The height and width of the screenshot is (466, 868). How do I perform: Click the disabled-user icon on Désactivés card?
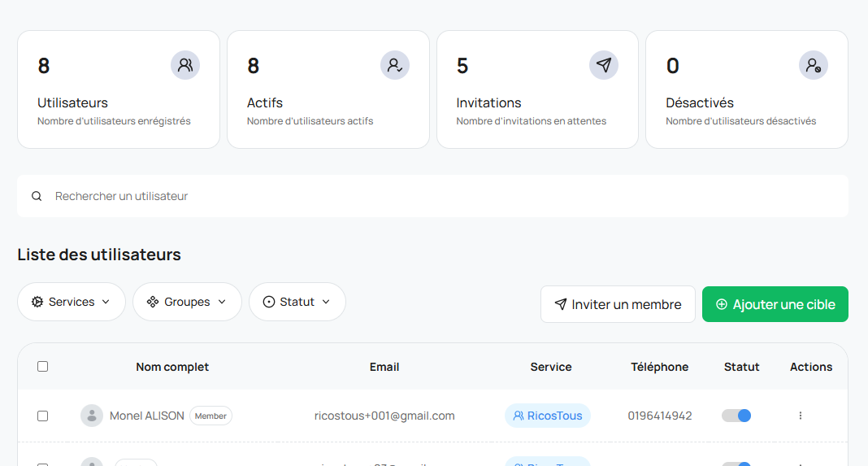[x=814, y=65]
